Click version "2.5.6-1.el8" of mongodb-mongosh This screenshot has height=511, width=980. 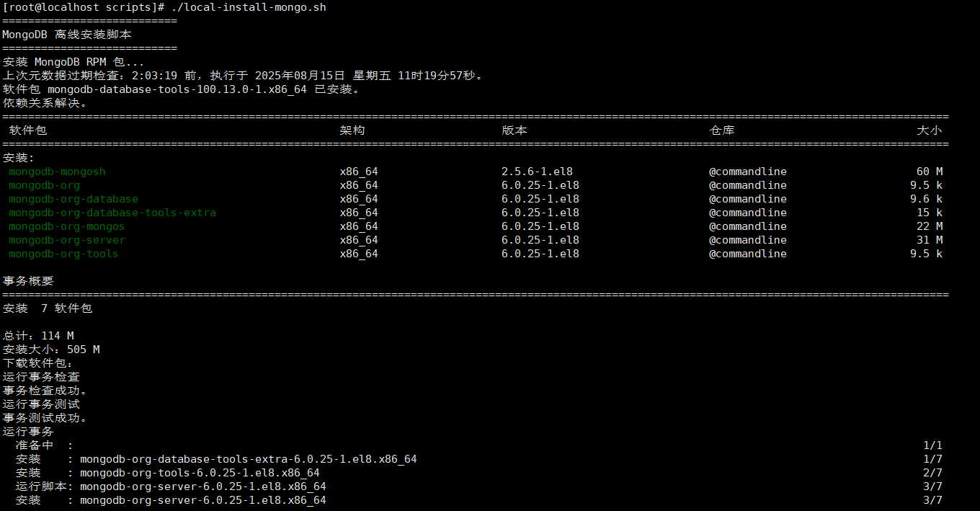[538, 172]
